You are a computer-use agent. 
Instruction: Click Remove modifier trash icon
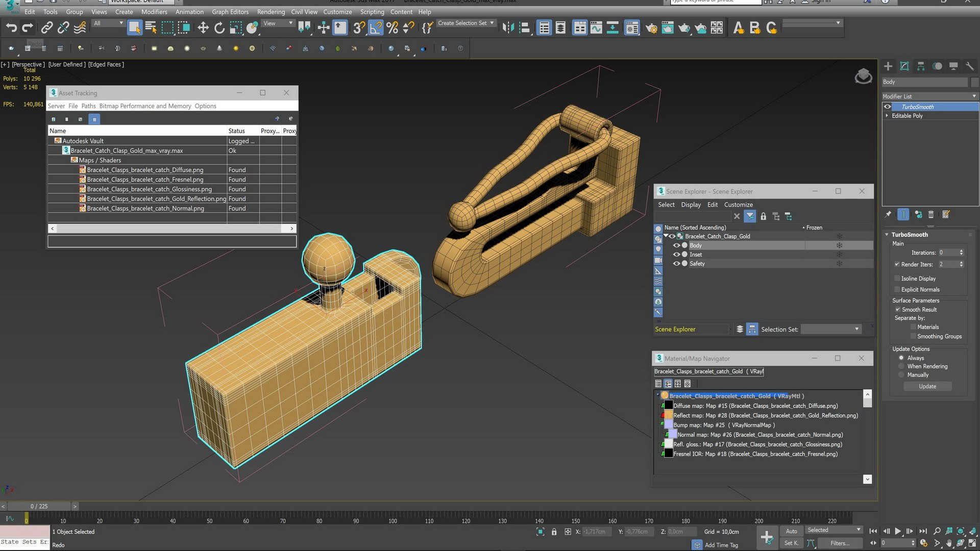point(931,215)
